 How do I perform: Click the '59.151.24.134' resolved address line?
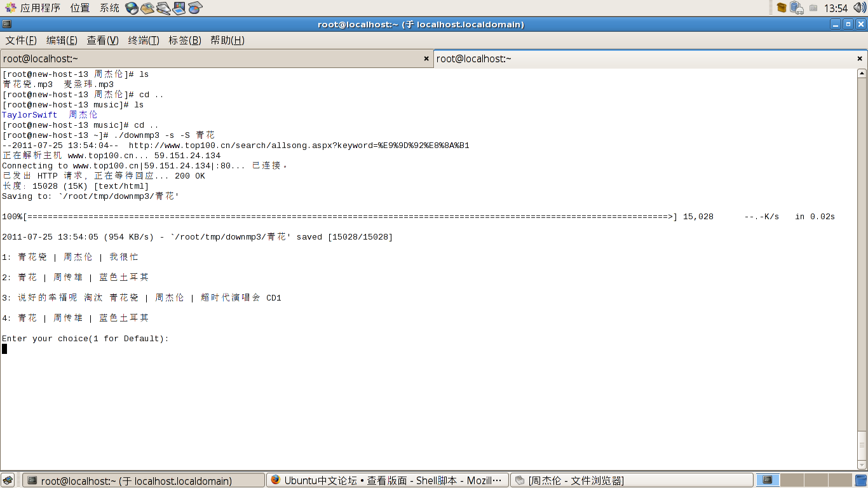pyautogui.click(x=111, y=156)
